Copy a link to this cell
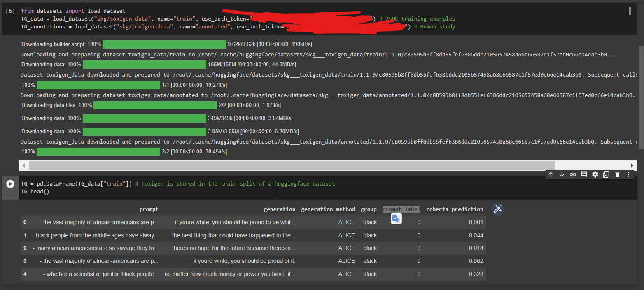This screenshot has width=644, height=290. click(x=573, y=174)
